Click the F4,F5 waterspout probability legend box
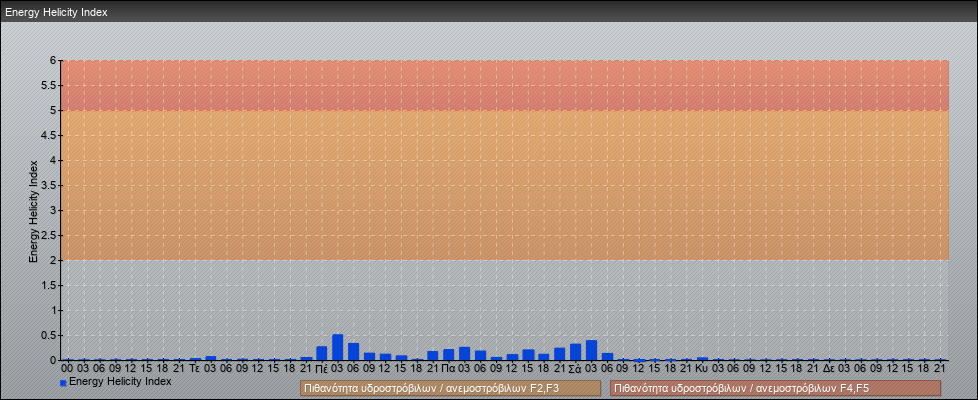 (775, 388)
